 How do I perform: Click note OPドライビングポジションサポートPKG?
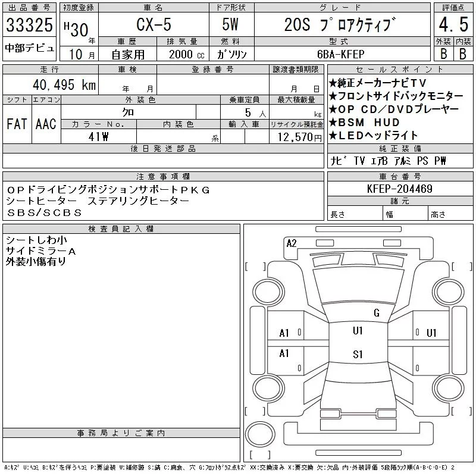coord(108,190)
